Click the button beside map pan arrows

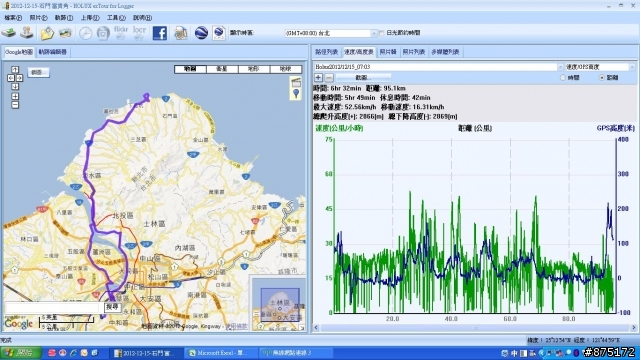tap(38, 72)
